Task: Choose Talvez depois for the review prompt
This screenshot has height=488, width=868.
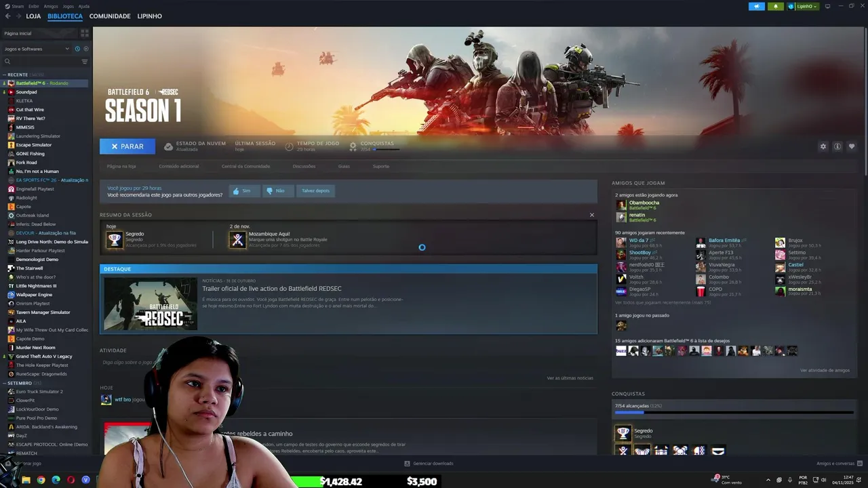Action: (315, 191)
